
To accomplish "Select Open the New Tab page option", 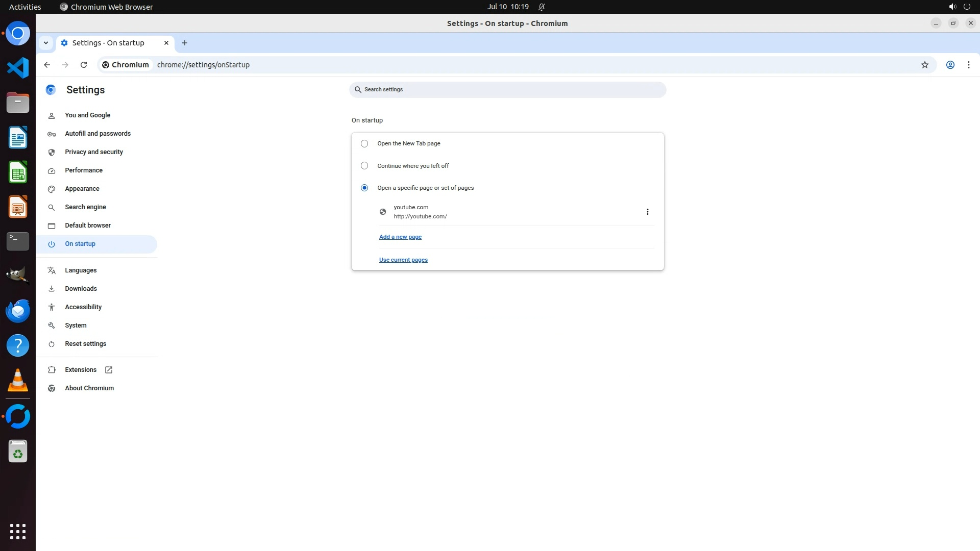I will click(364, 144).
